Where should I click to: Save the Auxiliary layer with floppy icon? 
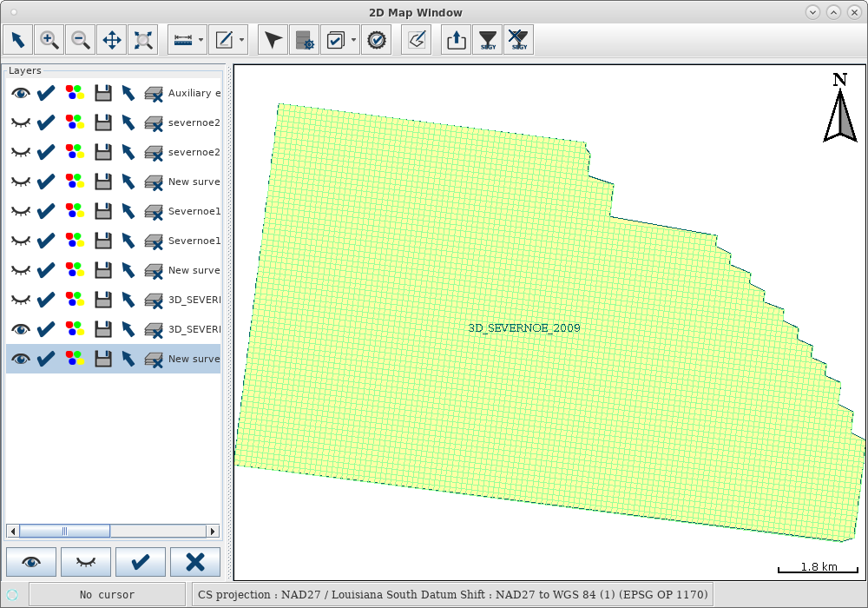tap(103, 93)
